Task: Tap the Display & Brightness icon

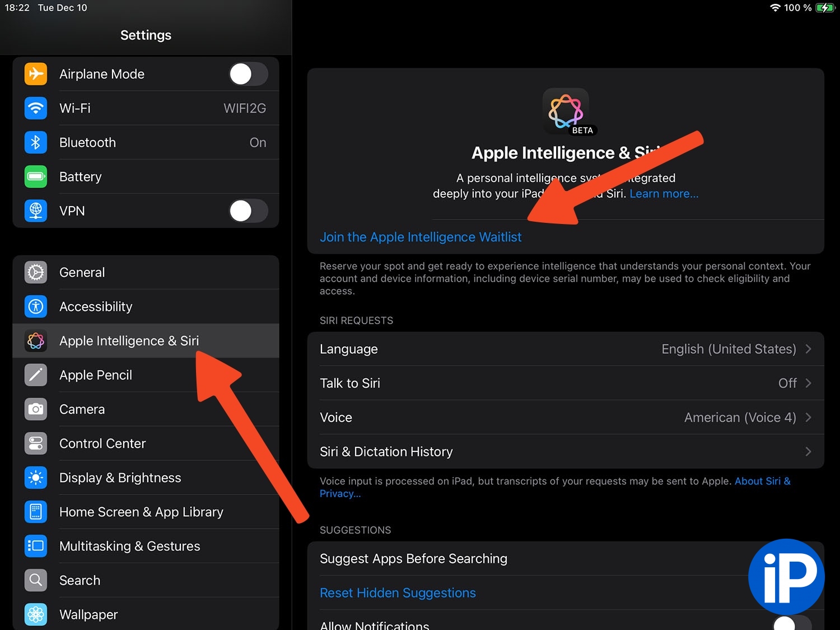Action: 36,477
